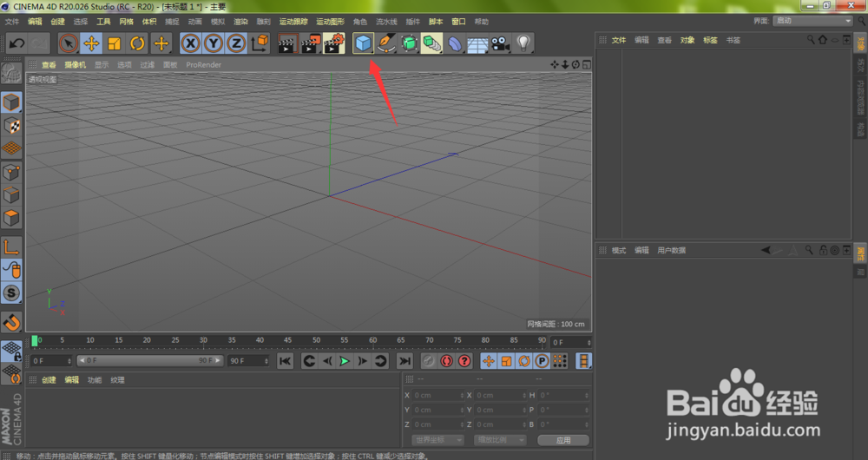Click the Redo arrow icon
The width and height of the screenshot is (868, 460).
point(39,43)
